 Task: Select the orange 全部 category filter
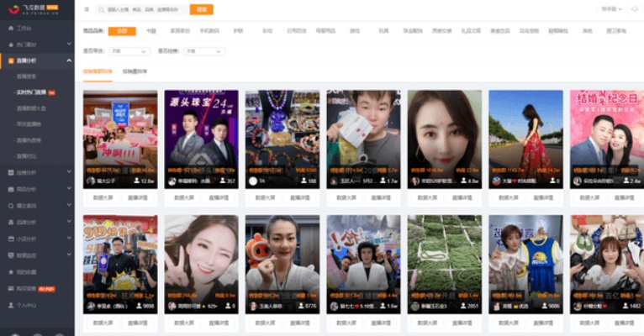[x=122, y=31]
